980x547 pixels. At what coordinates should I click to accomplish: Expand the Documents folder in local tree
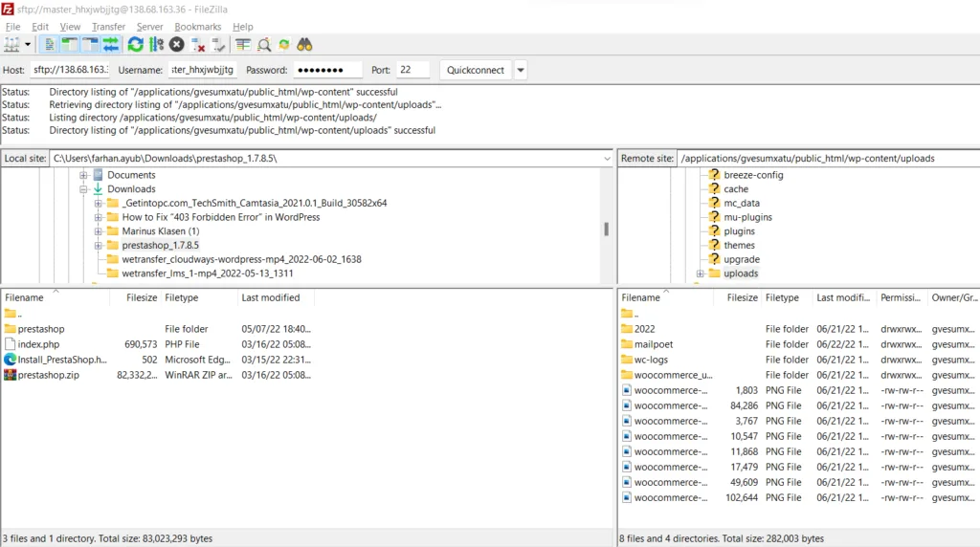(83, 175)
